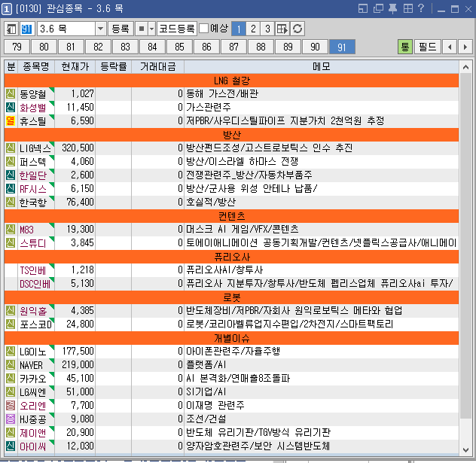This screenshot has height=463, width=476.
Task: Switch to group tab 88
Action: [261, 47]
